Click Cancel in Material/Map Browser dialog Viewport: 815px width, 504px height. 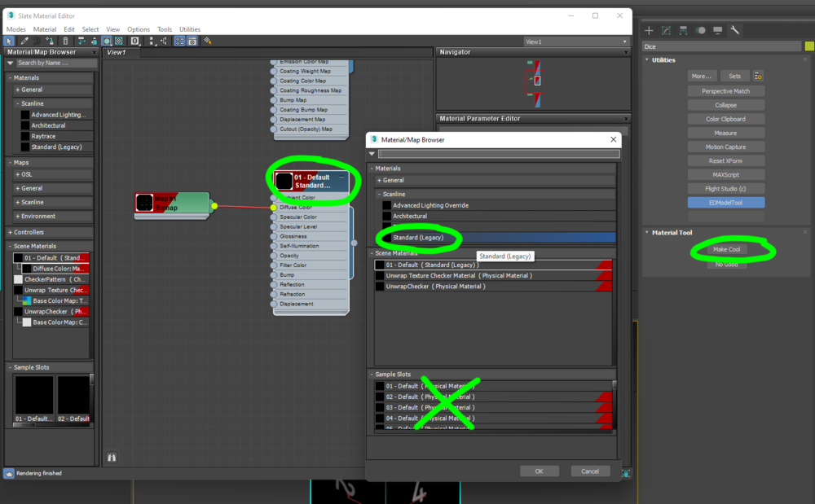[x=590, y=471]
